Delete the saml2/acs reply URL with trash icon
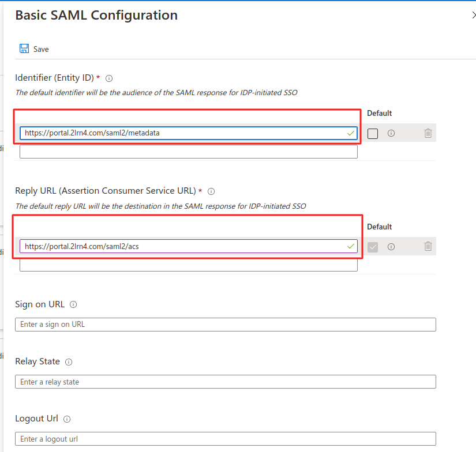 click(428, 246)
